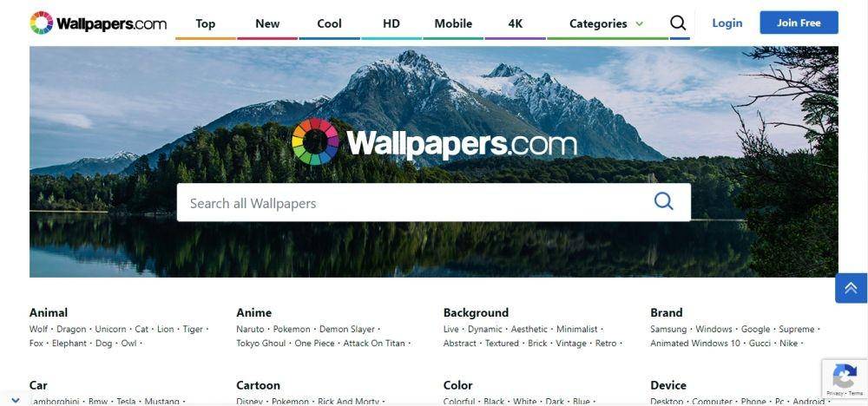
Task: Click the large color wheel logo on banner
Action: pos(315,141)
